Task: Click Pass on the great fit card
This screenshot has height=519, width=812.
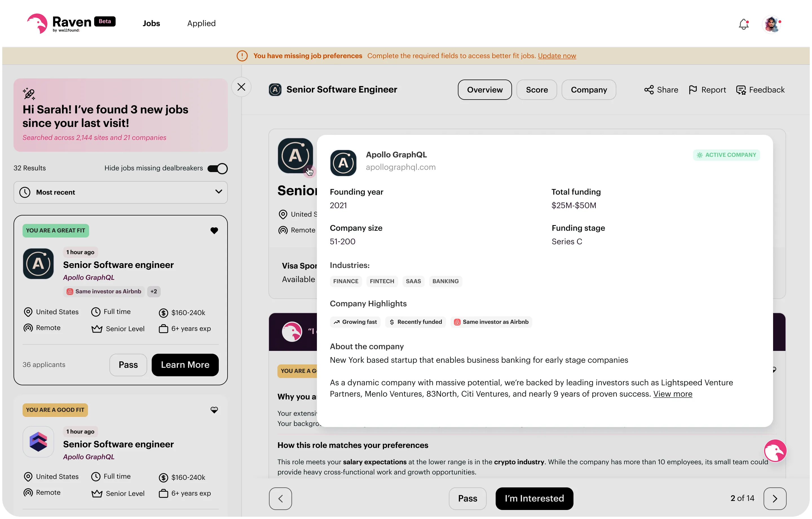Action: coord(128,365)
